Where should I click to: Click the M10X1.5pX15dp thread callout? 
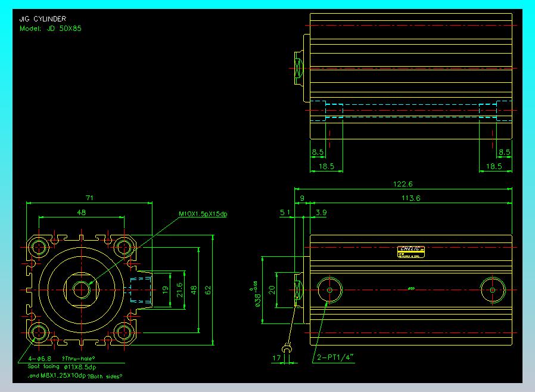pyautogui.click(x=203, y=214)
